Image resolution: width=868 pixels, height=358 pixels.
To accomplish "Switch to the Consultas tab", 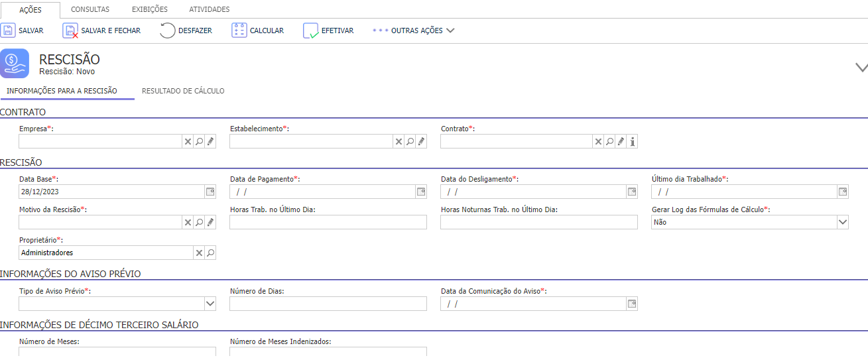I will tap(90, 9).
